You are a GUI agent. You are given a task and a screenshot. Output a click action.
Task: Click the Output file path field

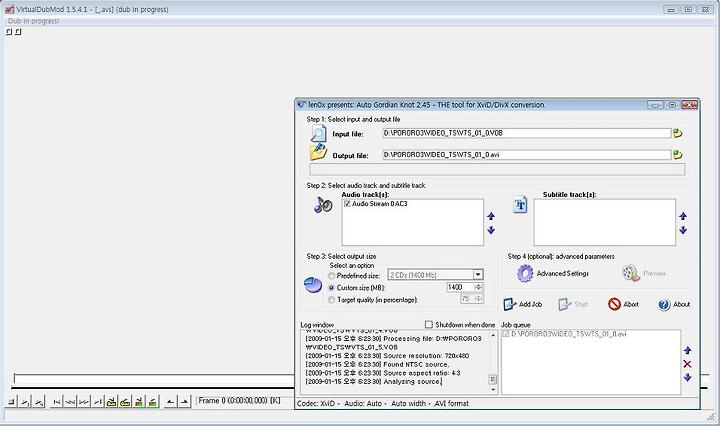tap(527, 155)
